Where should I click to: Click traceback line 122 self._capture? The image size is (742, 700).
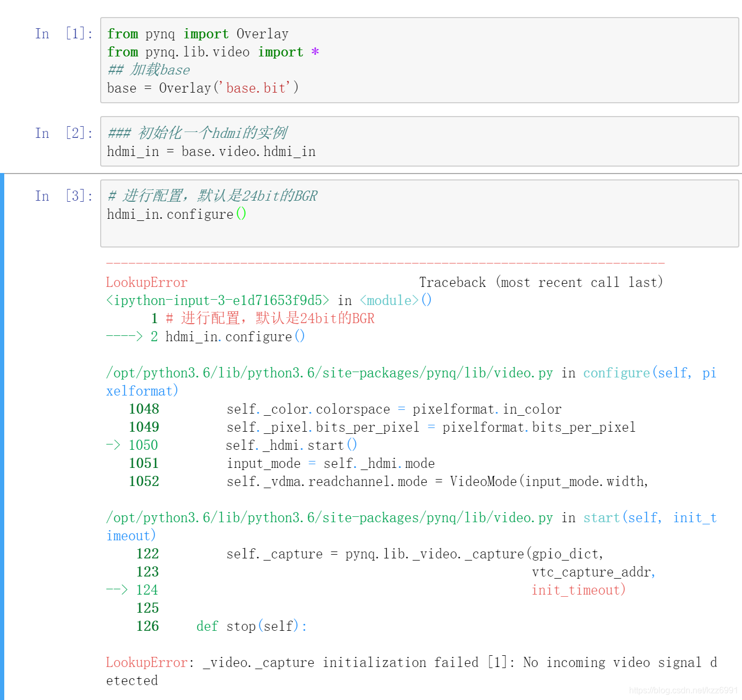(370, 554)
